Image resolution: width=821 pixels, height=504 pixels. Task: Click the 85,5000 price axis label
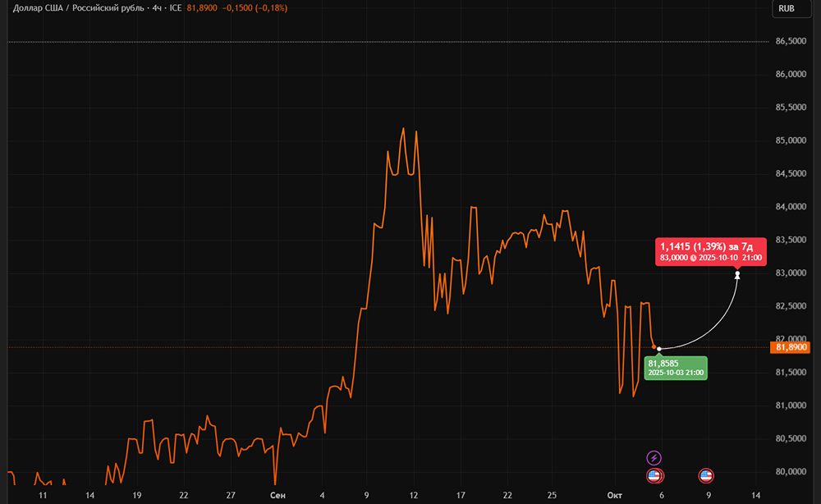click(791, 108)
